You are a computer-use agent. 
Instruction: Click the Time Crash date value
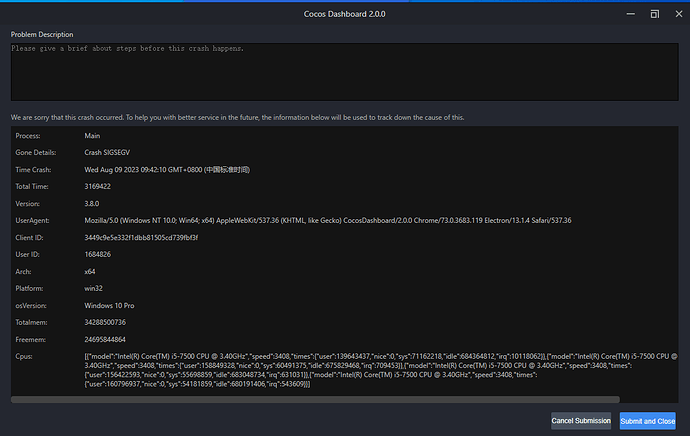tap(166, 169)
